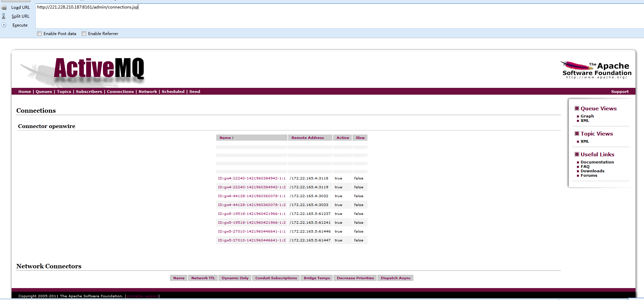Open connection ID:gw4-44128-1421960360078-1:2
This screenshot has height=300, width=644.
point(252,205)
